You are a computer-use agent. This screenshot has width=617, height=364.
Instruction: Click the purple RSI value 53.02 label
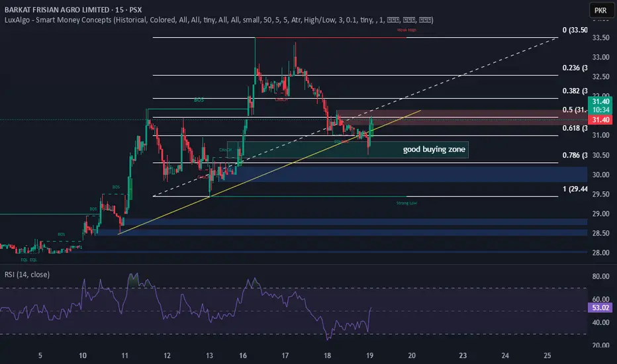click(600, 308)
